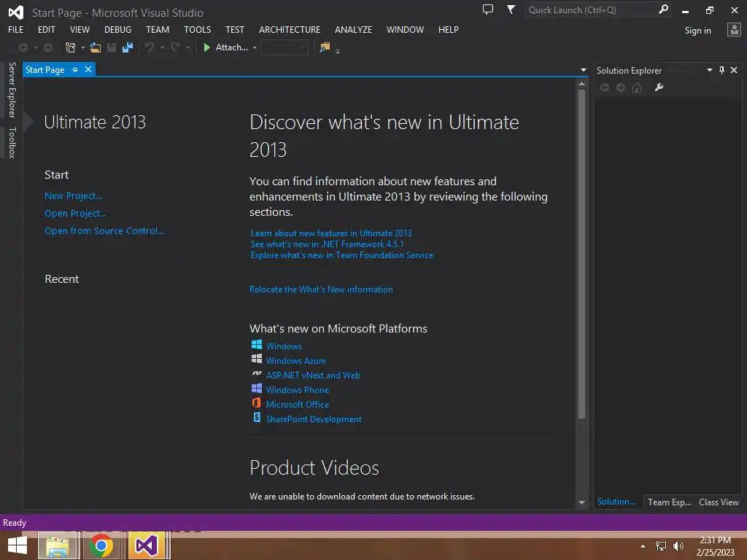Click the Navigate Forward toolbar arrow
This screenshot has height=560, width=747.
pyautogui.click(x=48, y=47)
